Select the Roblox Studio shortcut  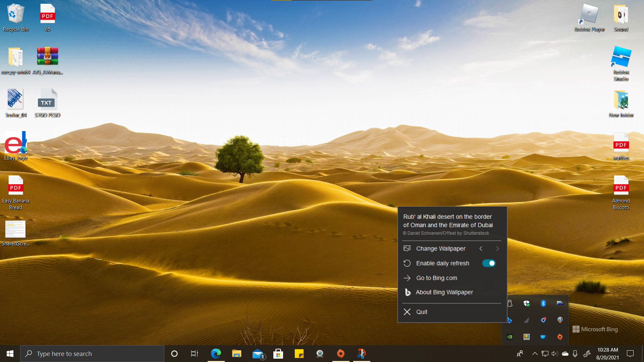click(621, 64)
